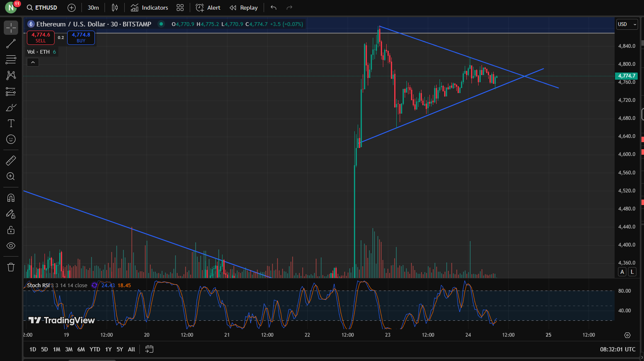Remove drawings with the trash icon
The image size is (644, 361).
11,267
